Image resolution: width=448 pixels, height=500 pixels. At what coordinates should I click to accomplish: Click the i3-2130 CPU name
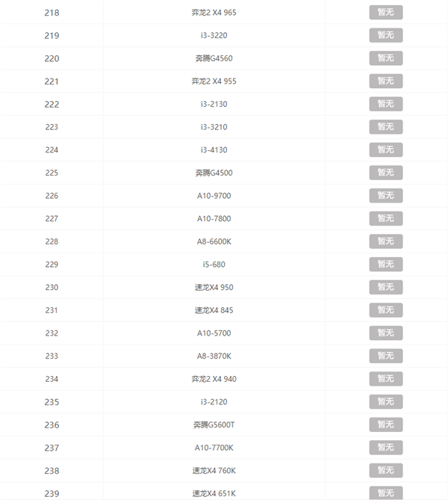[214, 104]
